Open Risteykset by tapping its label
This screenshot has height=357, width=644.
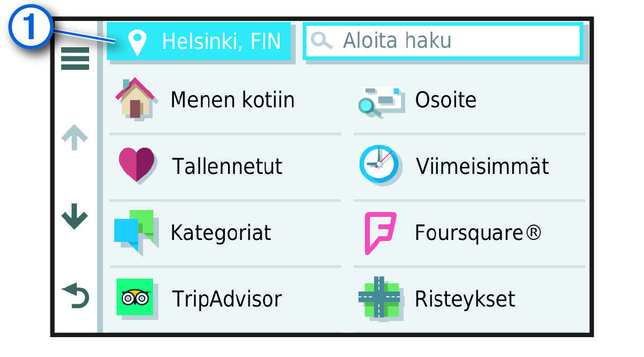[466, 299]
